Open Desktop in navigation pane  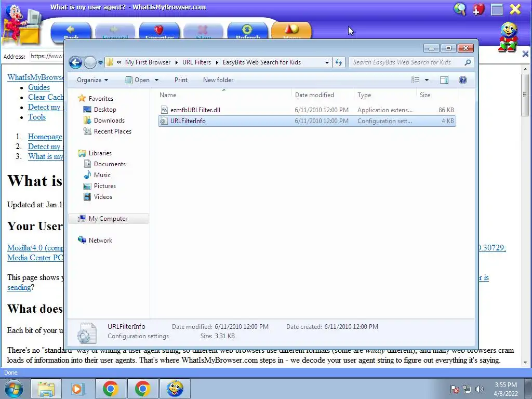pos(105,110)
